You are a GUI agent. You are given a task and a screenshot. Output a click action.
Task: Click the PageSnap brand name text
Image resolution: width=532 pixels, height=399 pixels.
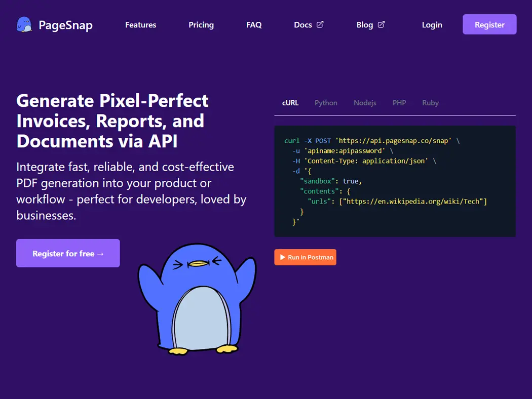point(65,25)
